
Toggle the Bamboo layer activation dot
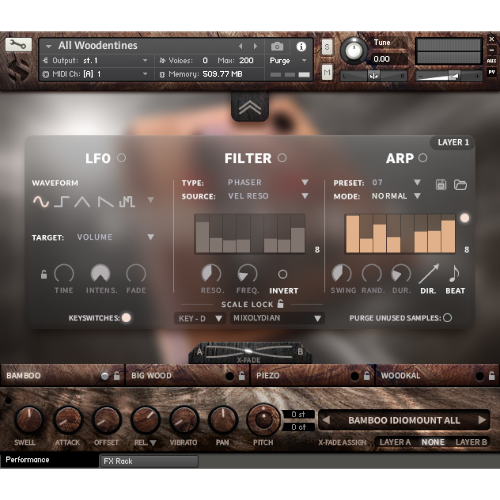(105, 376)
